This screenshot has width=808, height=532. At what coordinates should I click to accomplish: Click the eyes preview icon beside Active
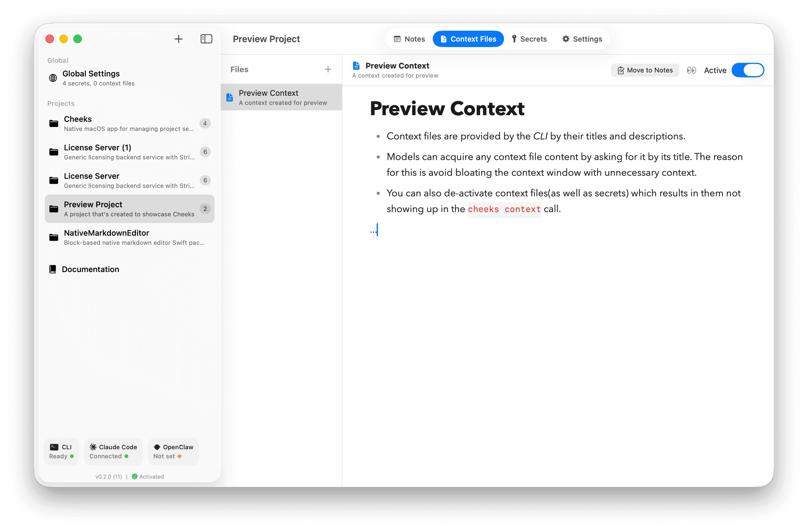coord(691,70)
